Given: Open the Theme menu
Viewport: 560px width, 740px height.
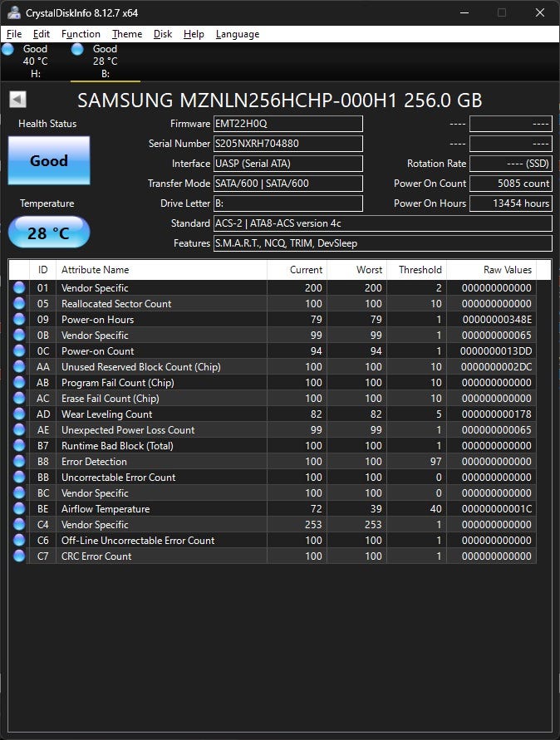Looking at the screenshot, I should [x=127, y=34].
